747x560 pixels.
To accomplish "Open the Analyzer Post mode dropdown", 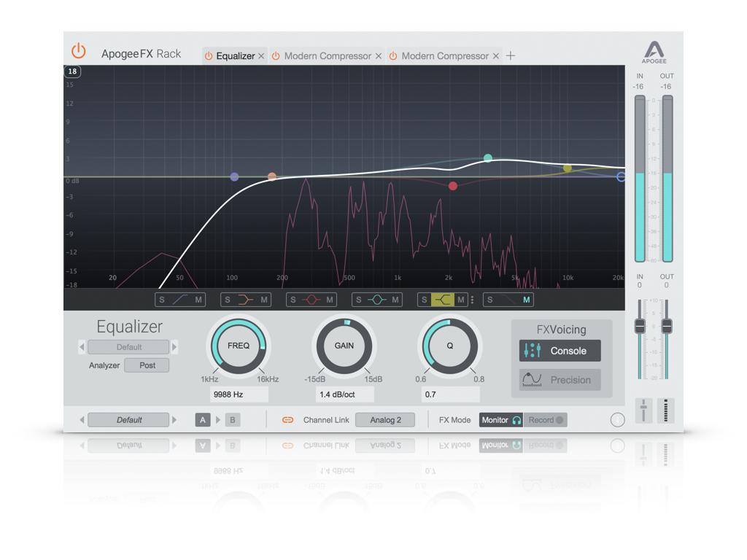I will pos(147,365).
